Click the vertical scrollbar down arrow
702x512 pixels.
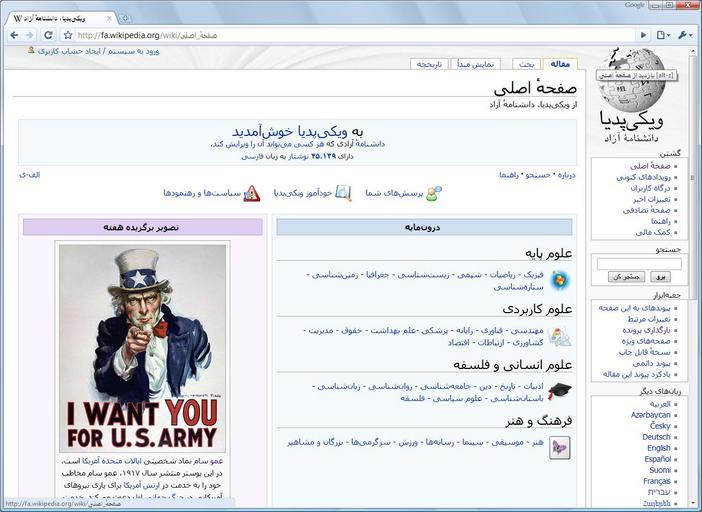point(695,500)
